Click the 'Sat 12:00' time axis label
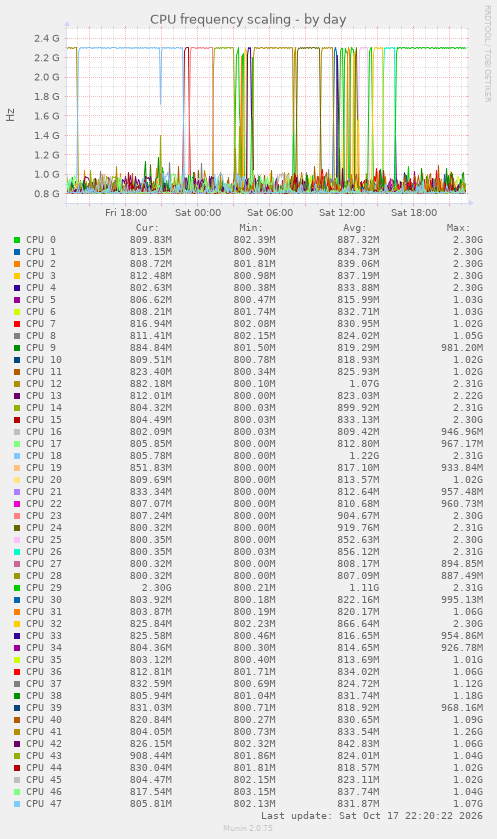497x839 pixels. point(342,212)
